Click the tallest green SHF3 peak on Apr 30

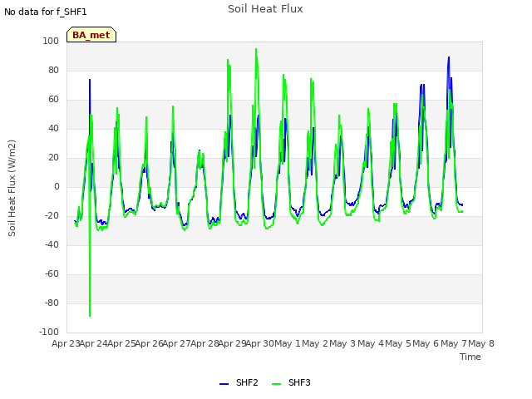[256, 50]
